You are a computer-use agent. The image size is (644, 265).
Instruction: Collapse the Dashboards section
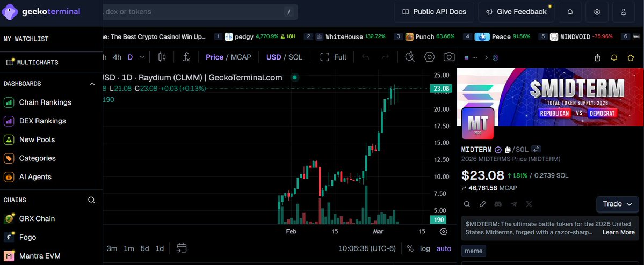click(92, 84)
